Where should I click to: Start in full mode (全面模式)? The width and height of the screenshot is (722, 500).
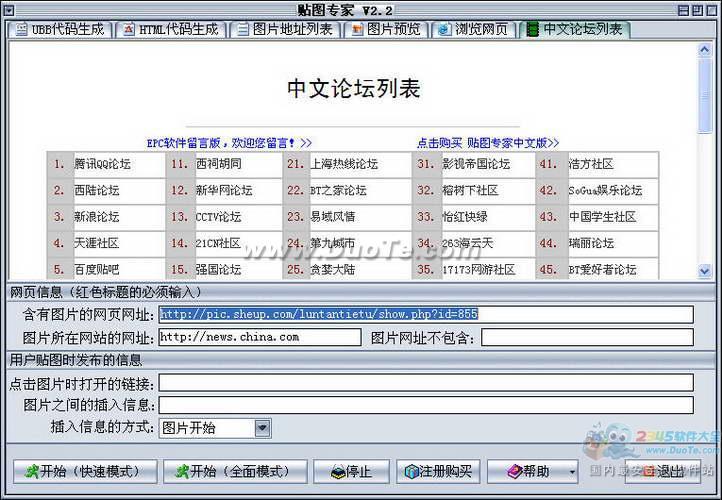pos(235,471)
